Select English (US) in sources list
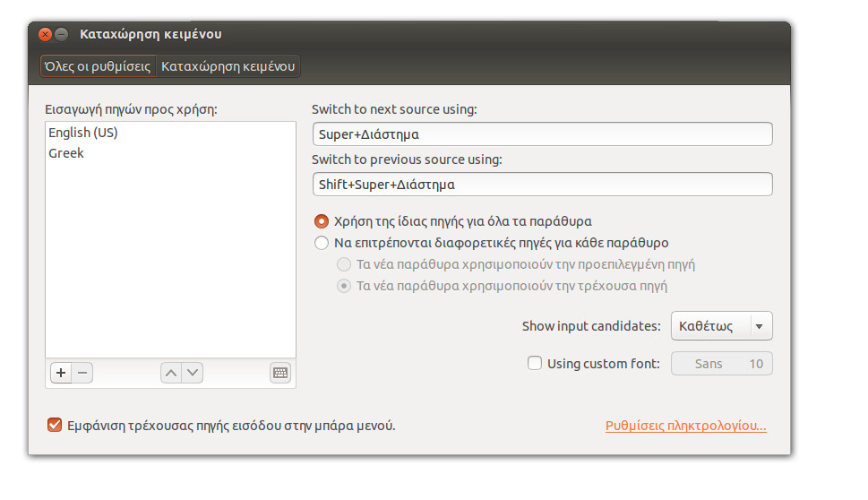The width and height of the screenshot is (868, 500). 170,133
